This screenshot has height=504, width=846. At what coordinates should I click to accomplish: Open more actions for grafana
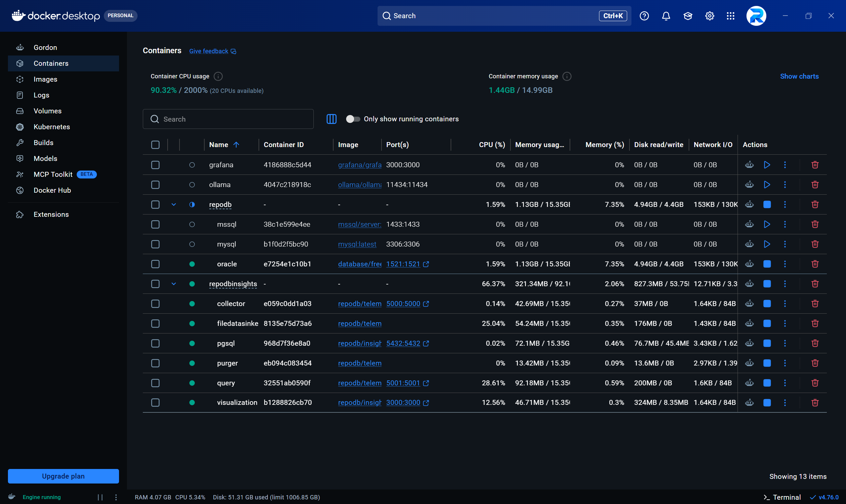pos(785,165)
